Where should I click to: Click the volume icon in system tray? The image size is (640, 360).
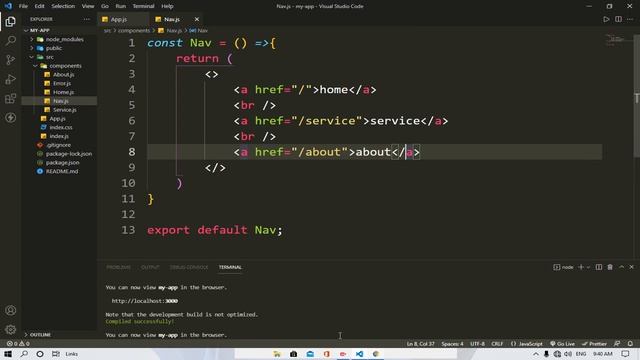pos(568,354)
